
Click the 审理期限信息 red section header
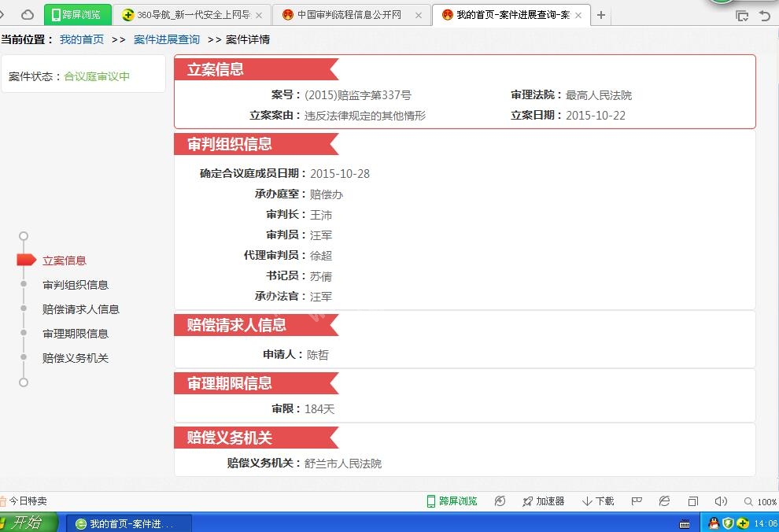(x=257, y=383)
